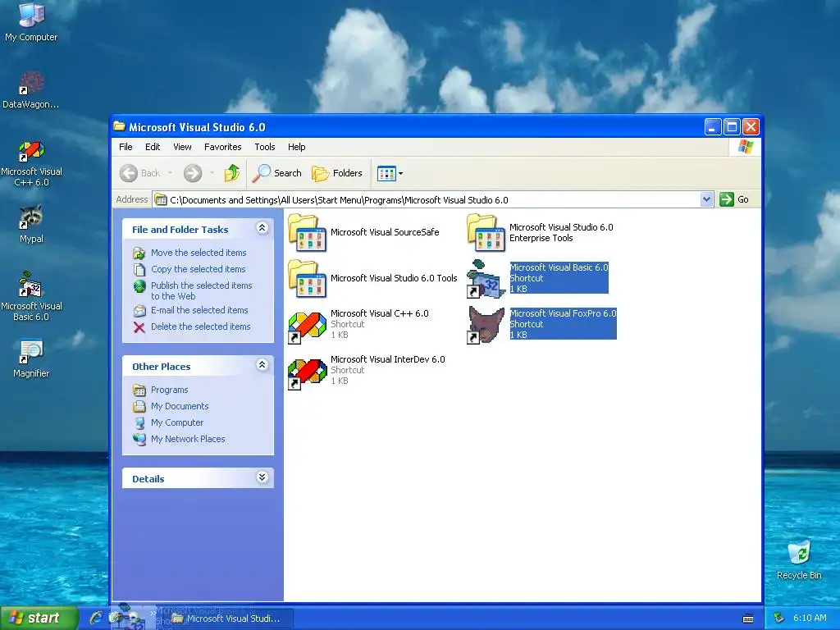
Task: Click the Back toolbar button
Action: tap(140, 173)
